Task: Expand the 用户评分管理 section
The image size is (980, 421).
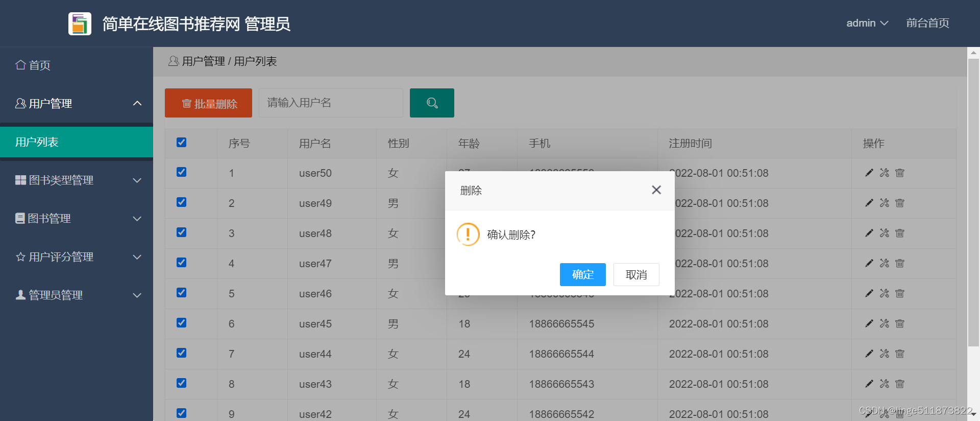Action: pyautogui.click(x=77, y=256)
